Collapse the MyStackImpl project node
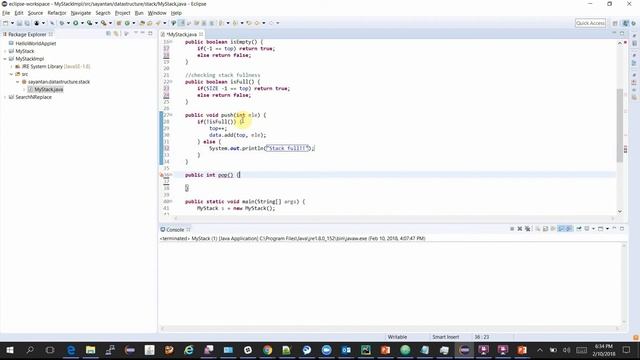Image resolution: width=640 pixels, height=360 pixels. [5, 59]
